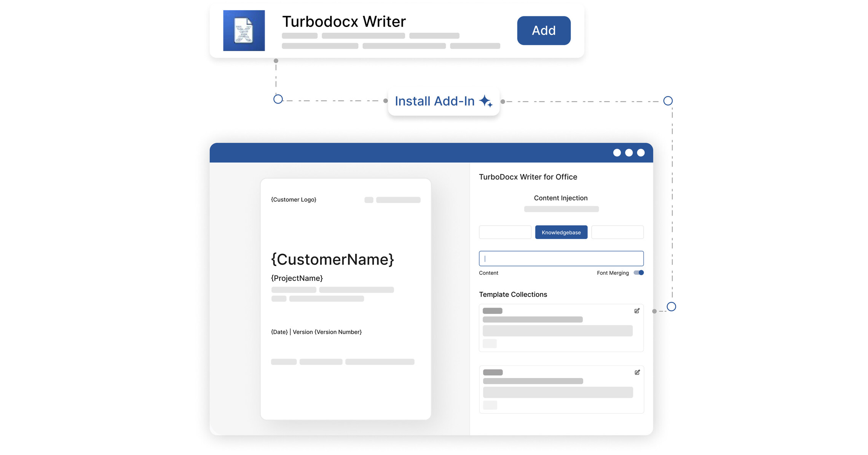The width and height of the screenshot is (868, 455).
Task: Click the empty field right of Knowledgebase
Action: tap(617, 232)
